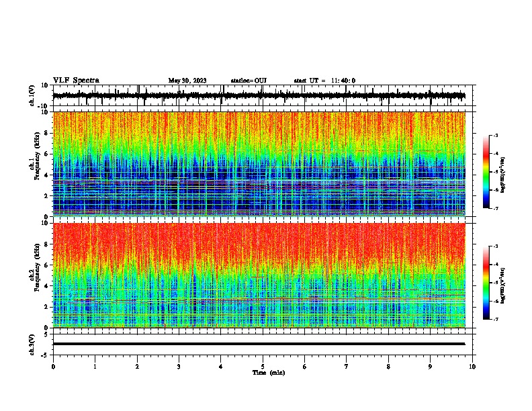Click the ch.1 spectrogram plot
This screenshot has width=532, height=411.
coord(259,164)
